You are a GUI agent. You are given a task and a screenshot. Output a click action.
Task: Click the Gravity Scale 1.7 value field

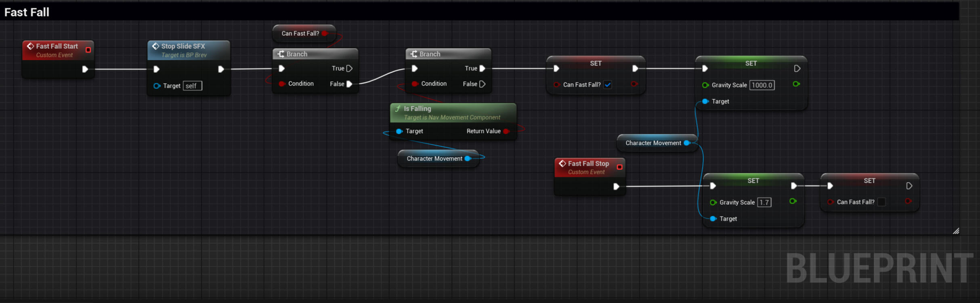coord(764,202)
